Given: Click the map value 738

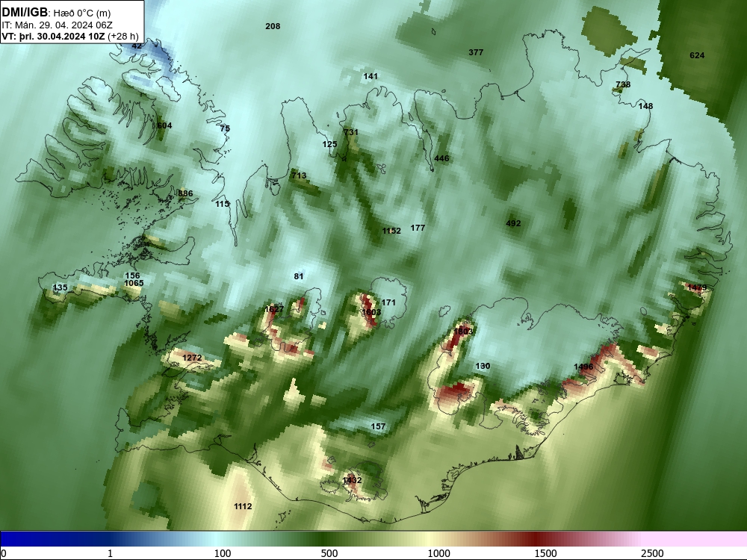Looking at the screenshot, I should (x=623, y=84).
